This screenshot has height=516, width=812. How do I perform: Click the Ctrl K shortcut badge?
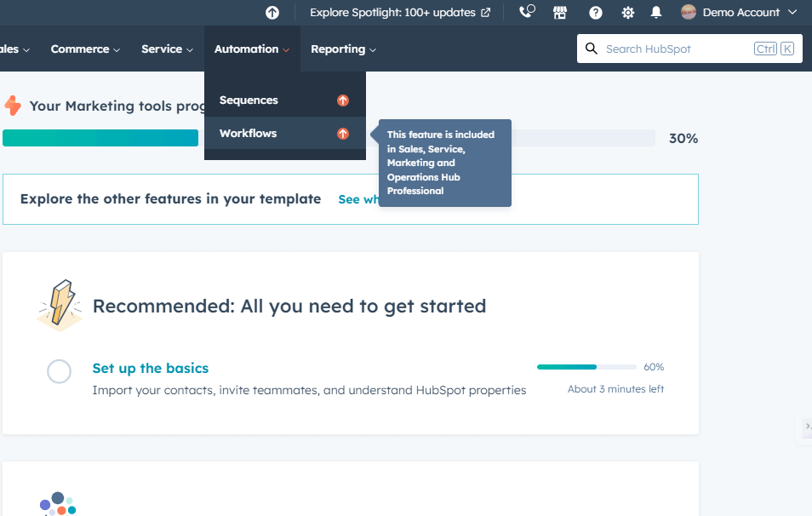tap(774, 49)
